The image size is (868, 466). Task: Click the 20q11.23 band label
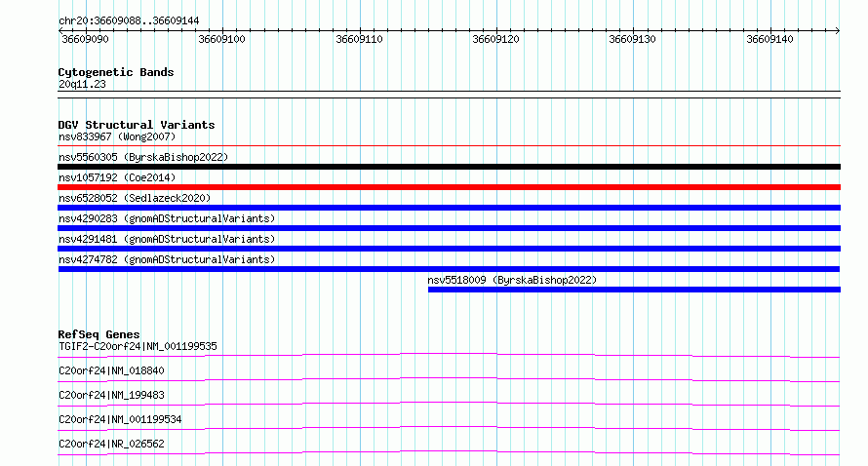[x=82, y=84]
